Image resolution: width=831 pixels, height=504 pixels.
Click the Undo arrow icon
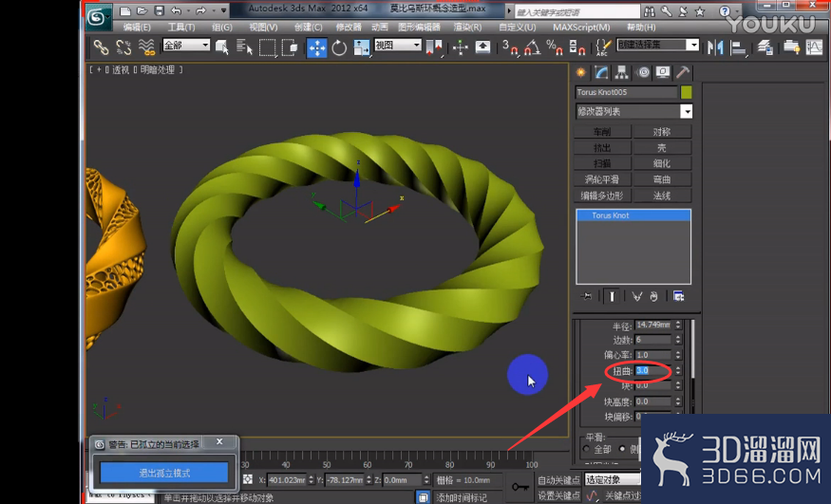coord(177,10)
